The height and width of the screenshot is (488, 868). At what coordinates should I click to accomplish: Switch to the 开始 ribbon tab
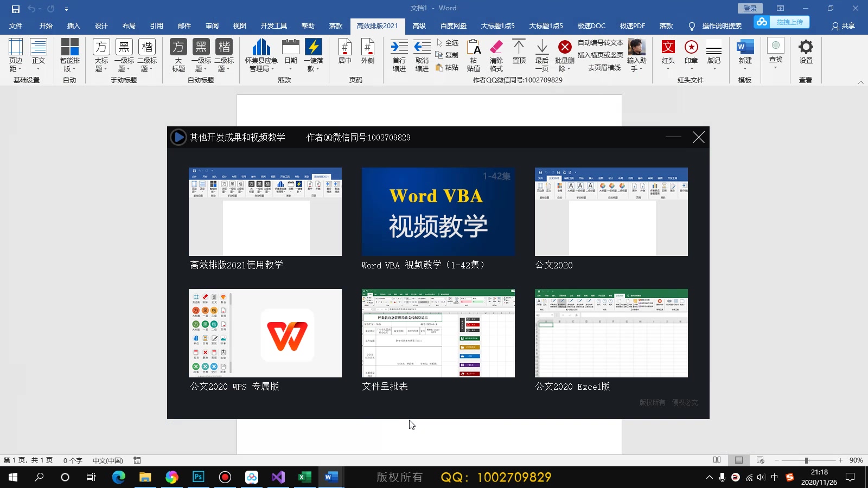click(x=45, y=25)
